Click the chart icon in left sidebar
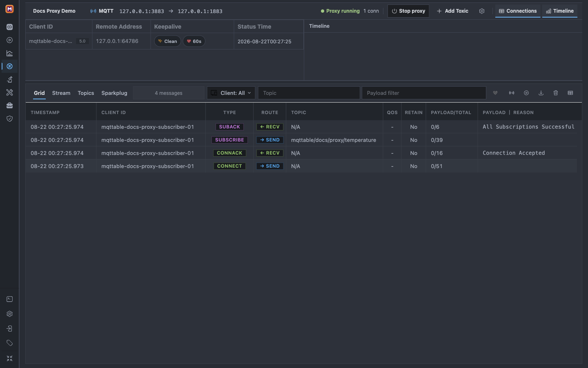This screenshot has height=368, width=588. tap(9, 53)
